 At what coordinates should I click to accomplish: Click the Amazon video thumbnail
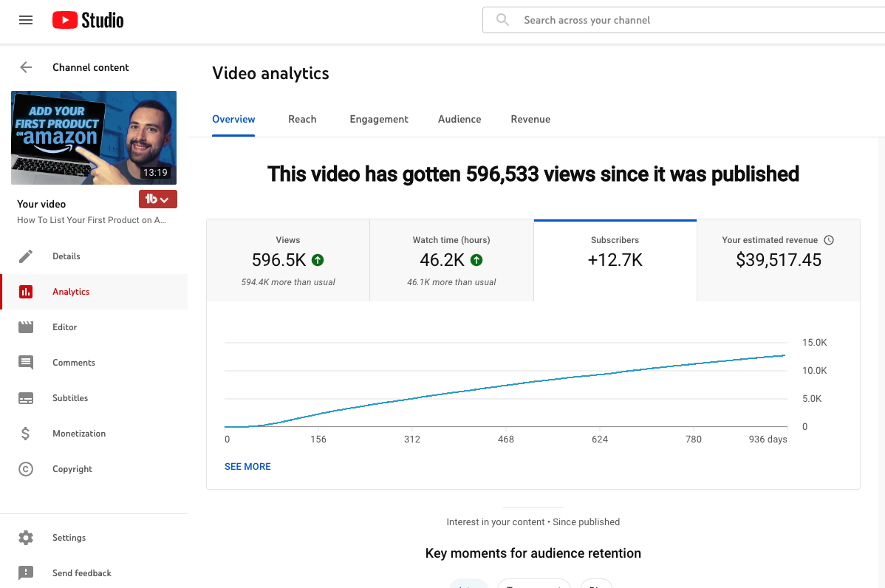click(x=94, y=137)
